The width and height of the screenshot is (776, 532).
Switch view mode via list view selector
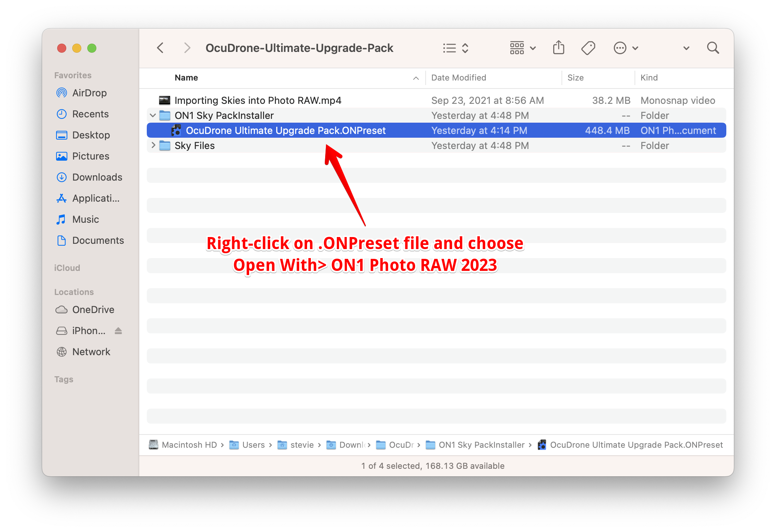pyautogui.click(x=455, y=48)
